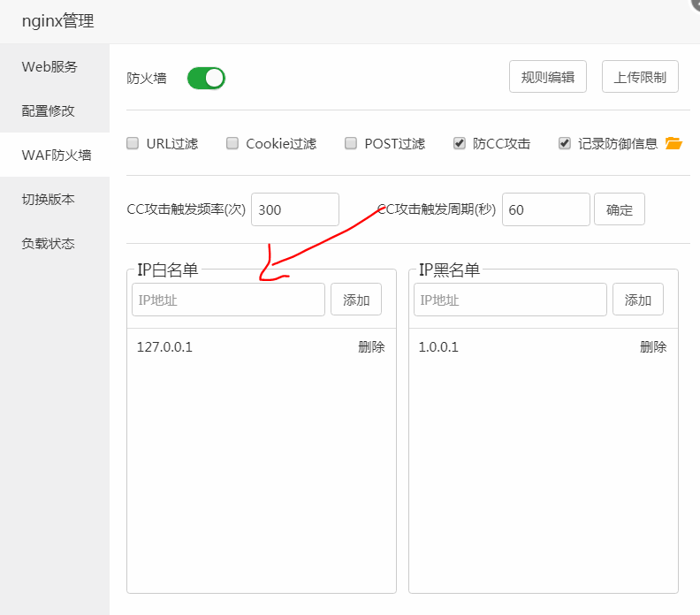This screenshot has height=615, width=700.
Task: Switch to the Web服务 tab
Action: pyautogui.click(x=50, y=66)
